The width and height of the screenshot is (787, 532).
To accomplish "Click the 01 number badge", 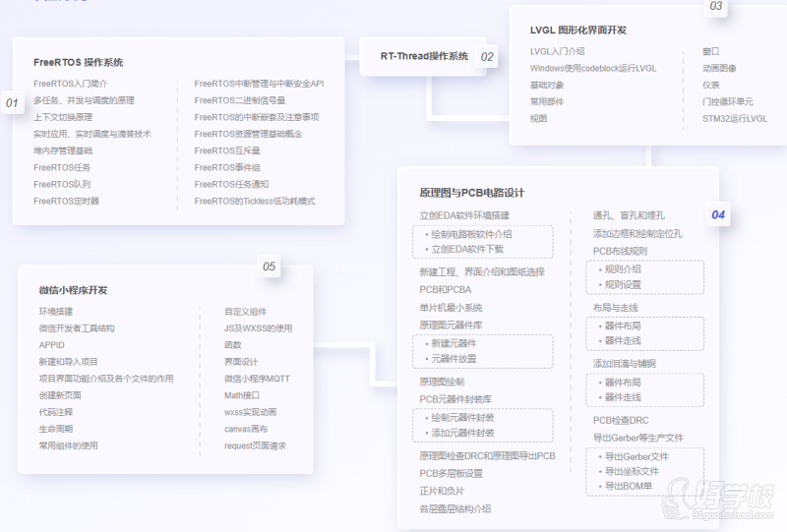I will pyautogui.click(x=13, y=102).
